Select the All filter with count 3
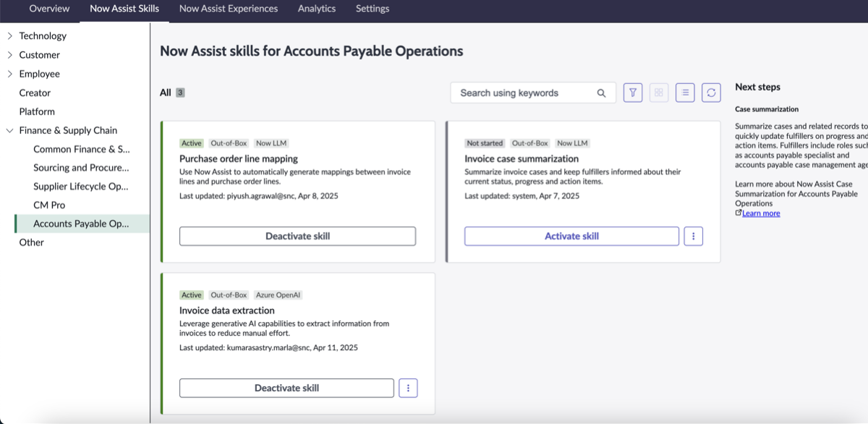Screen dimensions: 868x424 tap(173, 93)
